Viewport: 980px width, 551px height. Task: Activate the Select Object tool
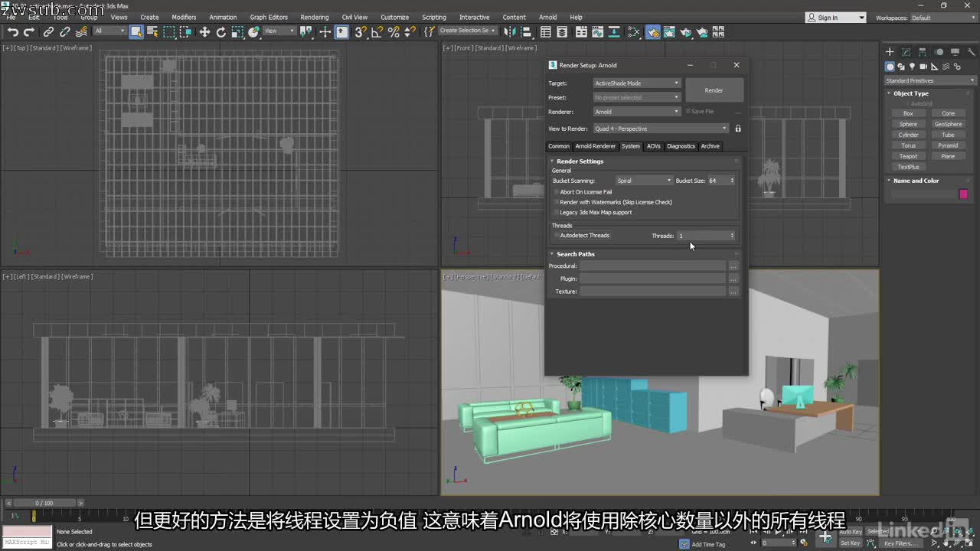(x=136, y=32)
